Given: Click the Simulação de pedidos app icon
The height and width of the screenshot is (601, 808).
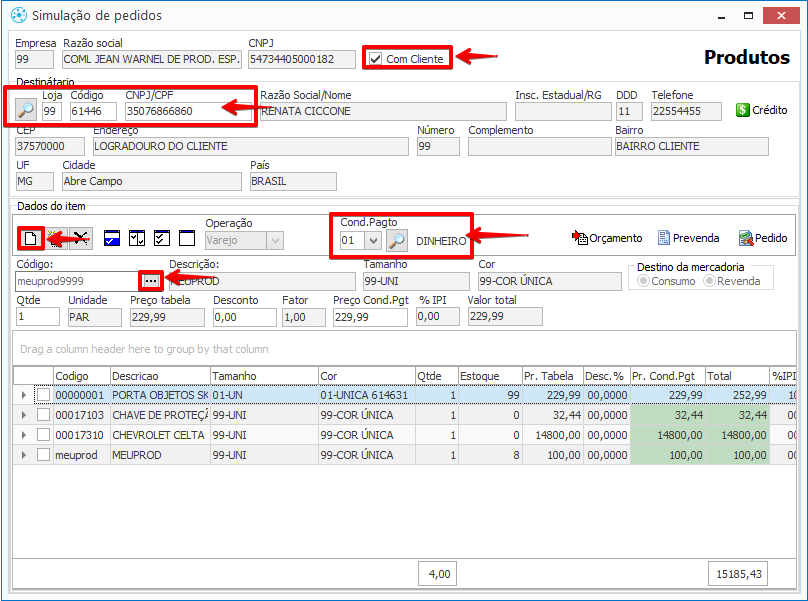Looking at the screenshot, I should [x=19, y=15].
